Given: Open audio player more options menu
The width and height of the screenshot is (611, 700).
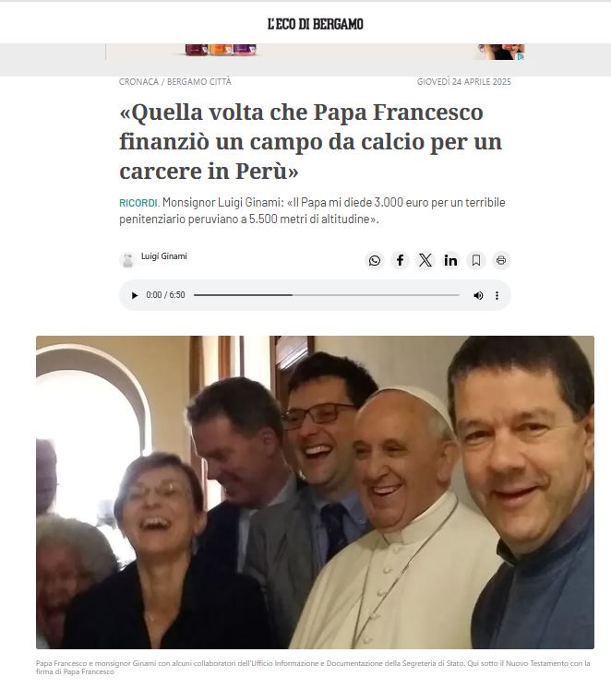Looking at the screenshot, I should (x=497, y=295).
